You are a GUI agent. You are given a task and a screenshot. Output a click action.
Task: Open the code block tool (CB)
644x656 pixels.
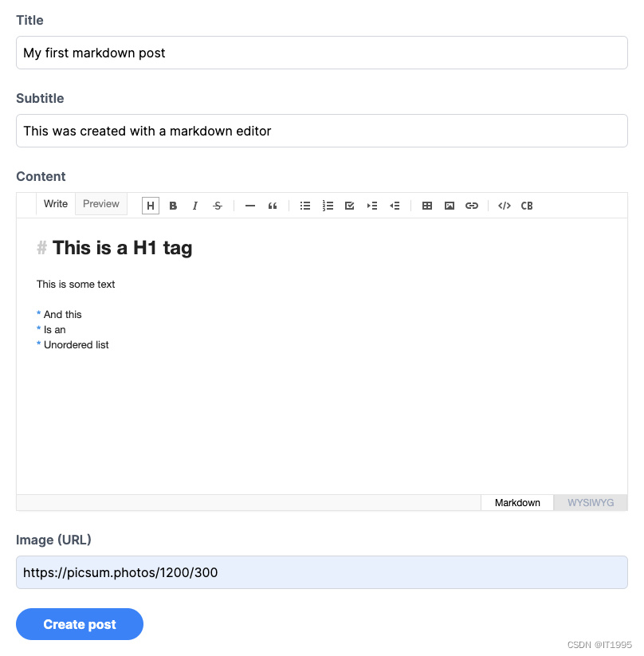click(527, 206)
